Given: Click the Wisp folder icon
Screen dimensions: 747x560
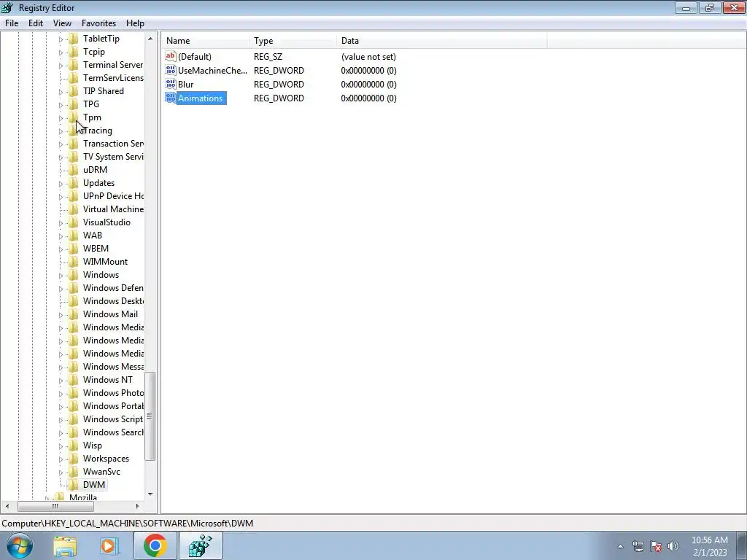Looking at the screenshot, I should point(74,446).
